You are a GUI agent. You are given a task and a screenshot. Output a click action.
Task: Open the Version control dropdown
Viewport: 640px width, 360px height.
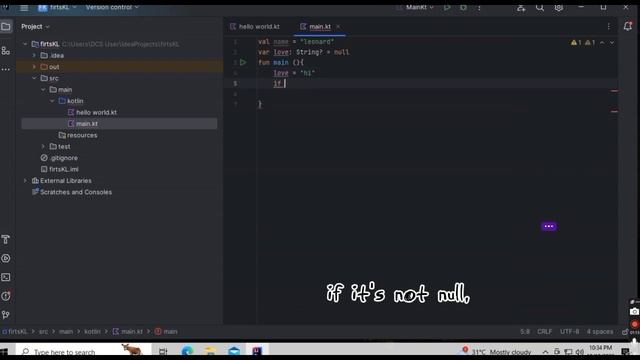click(x=112, y=7)
